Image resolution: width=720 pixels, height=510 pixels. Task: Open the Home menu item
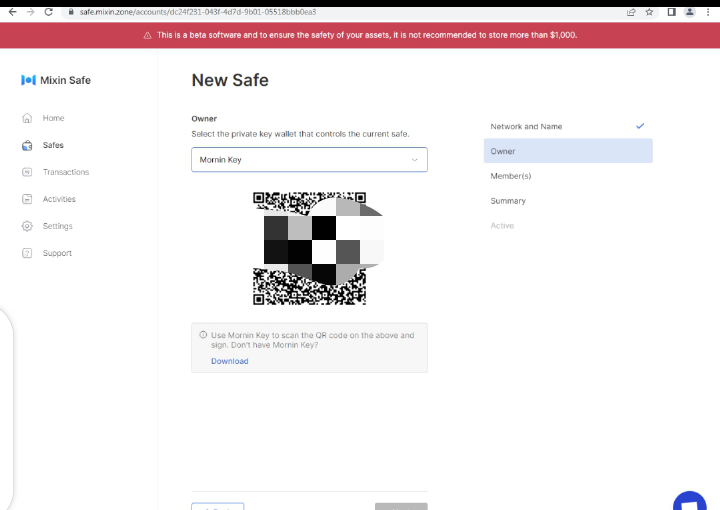[54, 118]
